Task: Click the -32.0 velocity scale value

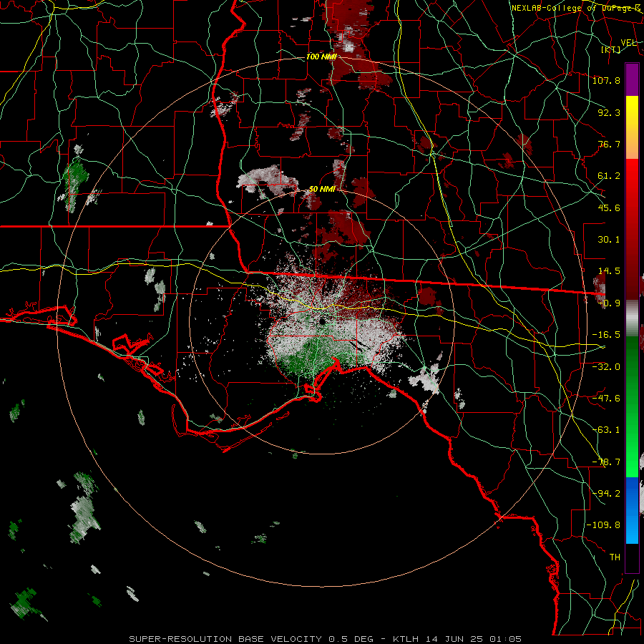Action: click(606, 367)
